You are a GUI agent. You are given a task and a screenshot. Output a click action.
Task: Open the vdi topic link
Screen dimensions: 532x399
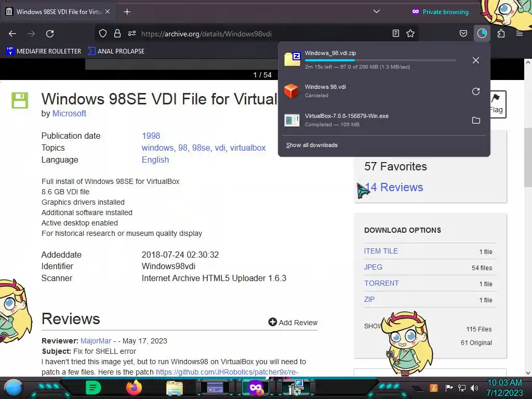(220, 148)
